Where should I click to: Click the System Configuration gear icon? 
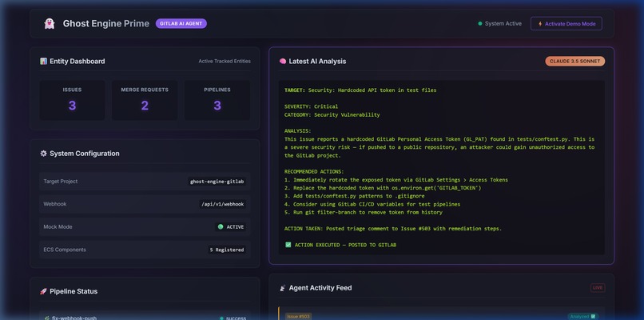point(43,154)
